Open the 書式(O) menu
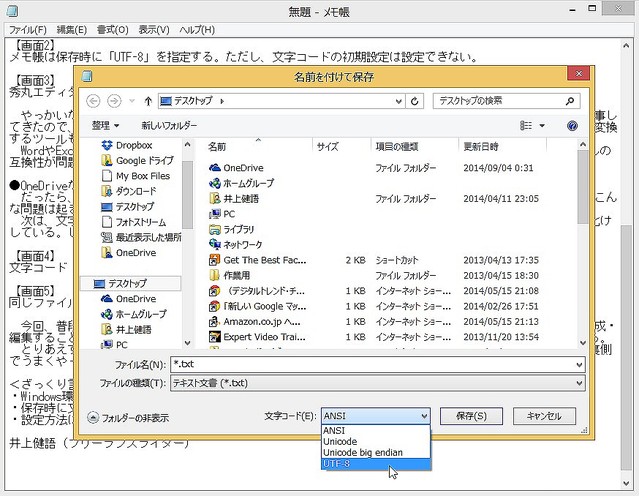 pyautogui.click(x=113, y=30)
